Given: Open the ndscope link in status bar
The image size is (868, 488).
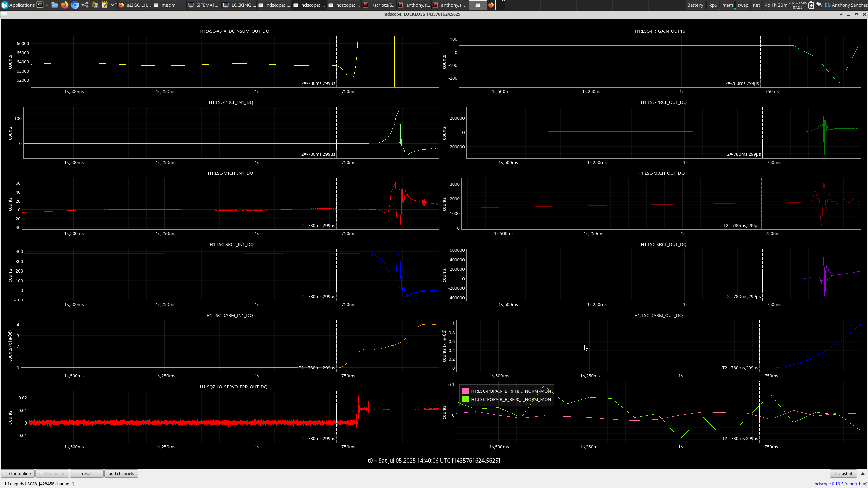Looking at the screenshot, I should pos(823,484).
